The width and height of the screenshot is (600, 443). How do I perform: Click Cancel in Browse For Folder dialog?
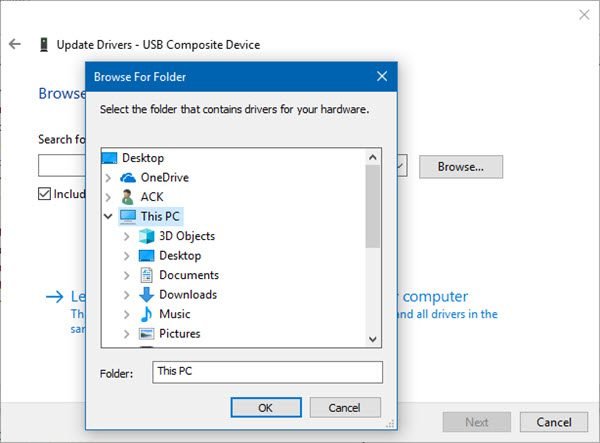click(345, 407)
